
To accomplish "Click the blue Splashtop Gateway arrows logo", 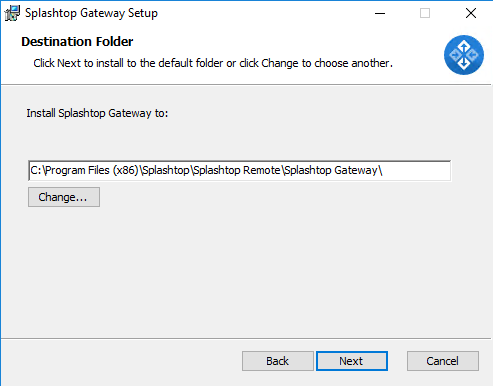I will [x=464, y=55].
